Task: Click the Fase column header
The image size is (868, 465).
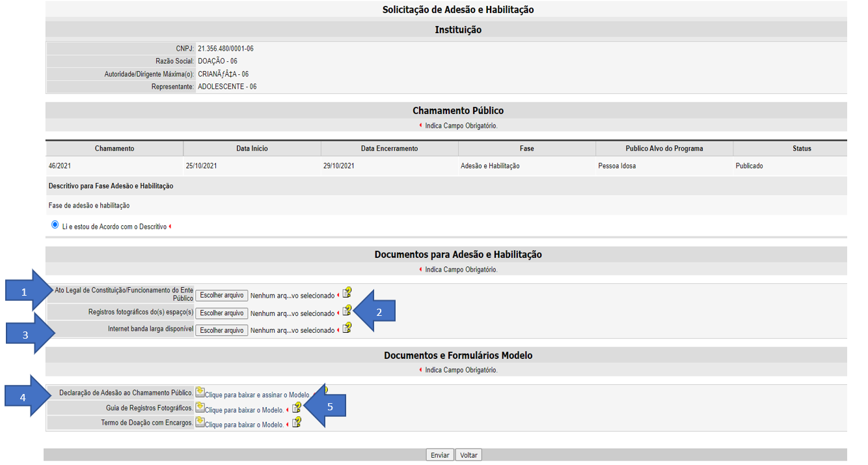Action: pos(527,148)
